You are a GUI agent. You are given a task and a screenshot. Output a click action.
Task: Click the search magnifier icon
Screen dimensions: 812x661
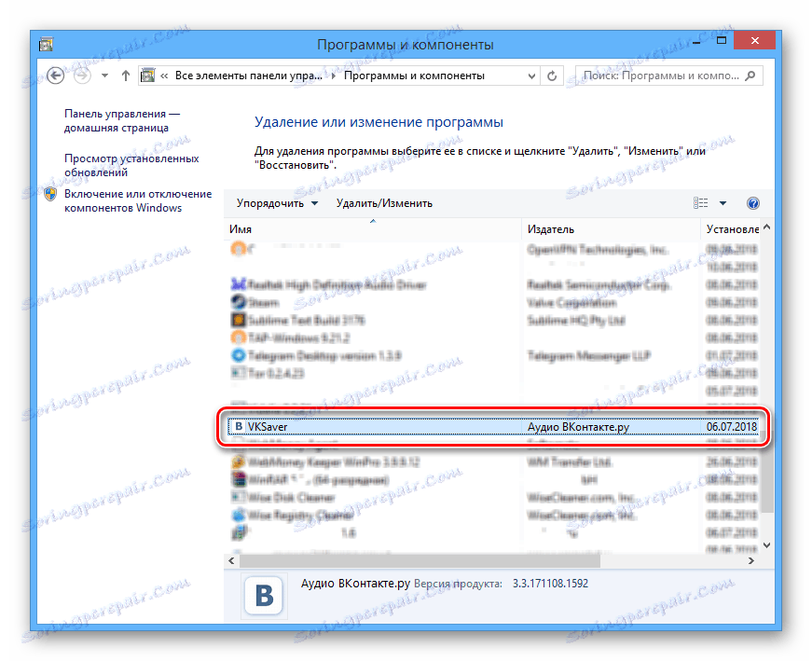pyautogui.click(x=750, y=76)
